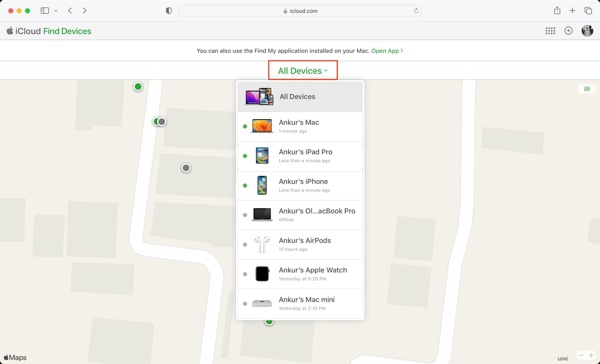Click the '10 hours ago' status text
This screenshot has width=600, height=364.
[x=293, y=249]
